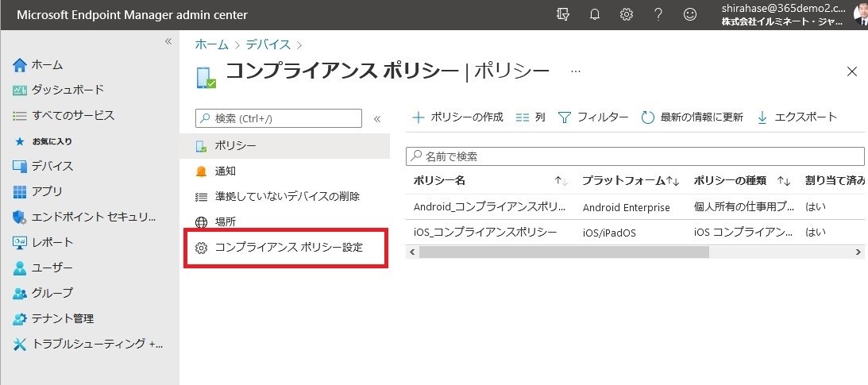Open the help question mark
Screen dimensions: 868x385
tap(658, 15)
